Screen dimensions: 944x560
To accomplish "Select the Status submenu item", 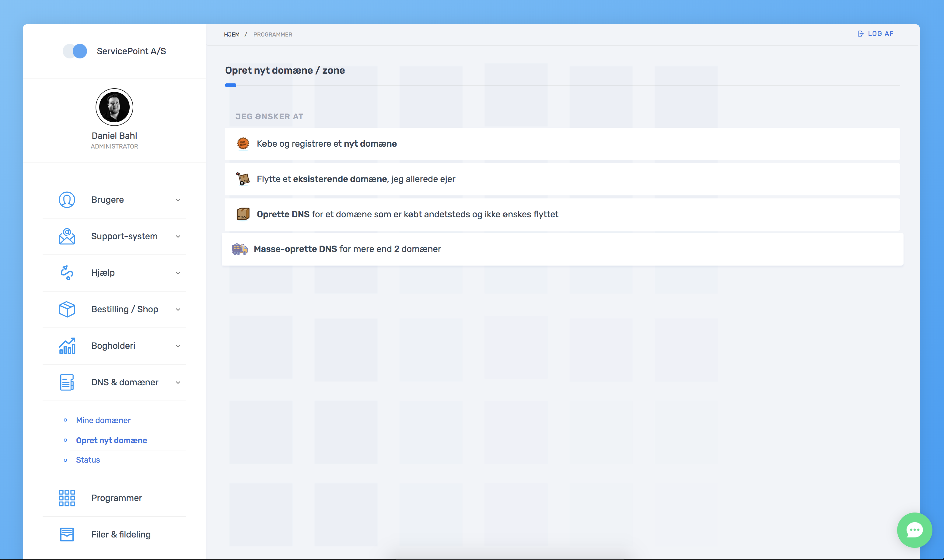I will click(x=88, y=460).
